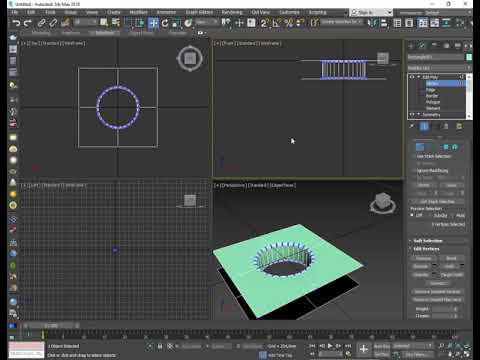Click the object color swatch beside Rectangle001

[469, 57]
